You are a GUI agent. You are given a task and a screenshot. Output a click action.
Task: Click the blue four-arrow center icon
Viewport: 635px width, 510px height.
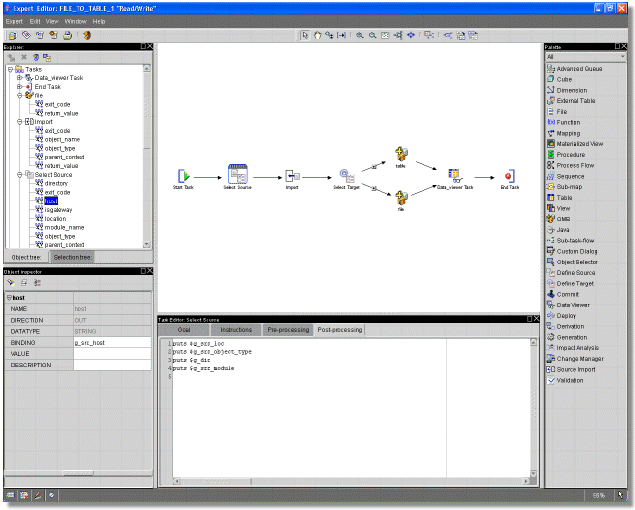pyautogui.click(x=411, y=35)
